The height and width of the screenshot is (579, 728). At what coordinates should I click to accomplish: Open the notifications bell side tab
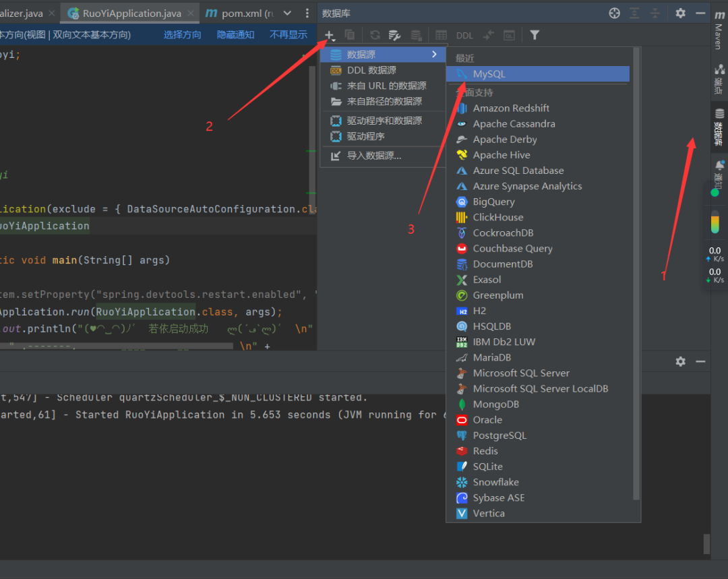719,174
